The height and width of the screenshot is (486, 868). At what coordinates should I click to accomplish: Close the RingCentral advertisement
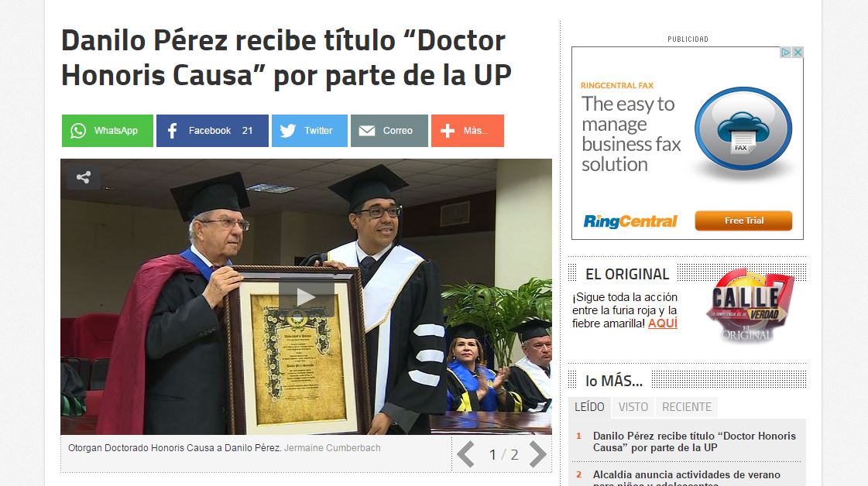798,53
